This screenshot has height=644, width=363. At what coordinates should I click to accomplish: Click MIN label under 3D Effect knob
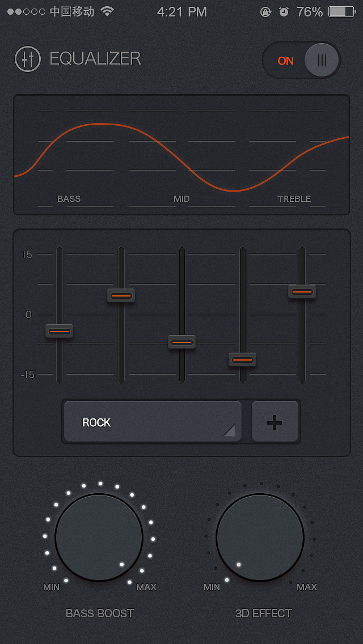point(212,587)
